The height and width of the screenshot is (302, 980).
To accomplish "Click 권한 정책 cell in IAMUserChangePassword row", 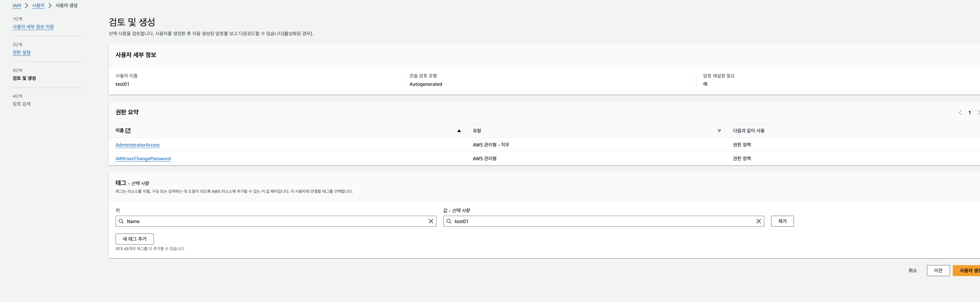I will point(742,159).
